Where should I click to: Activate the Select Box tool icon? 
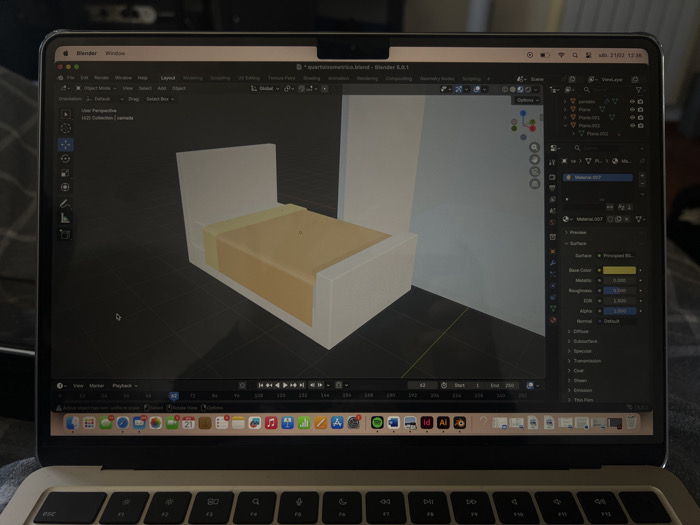66,114
